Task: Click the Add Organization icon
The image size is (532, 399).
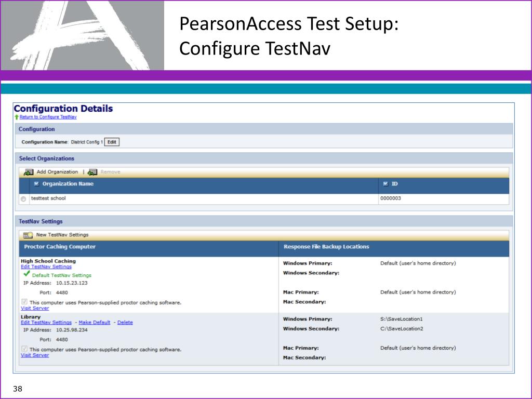Action: (x=29, y=172)
